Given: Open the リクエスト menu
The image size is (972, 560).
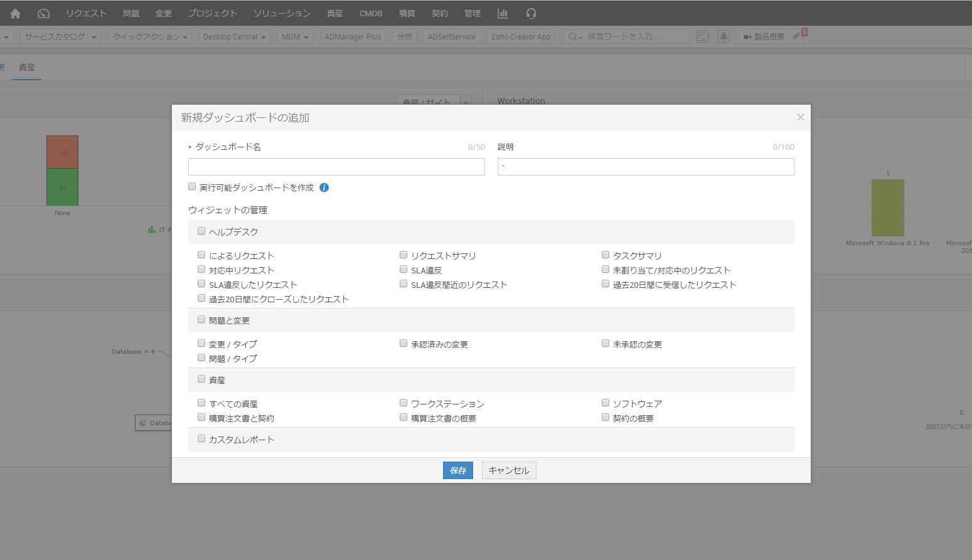Looking at the screenshot, I should [87, 13].
